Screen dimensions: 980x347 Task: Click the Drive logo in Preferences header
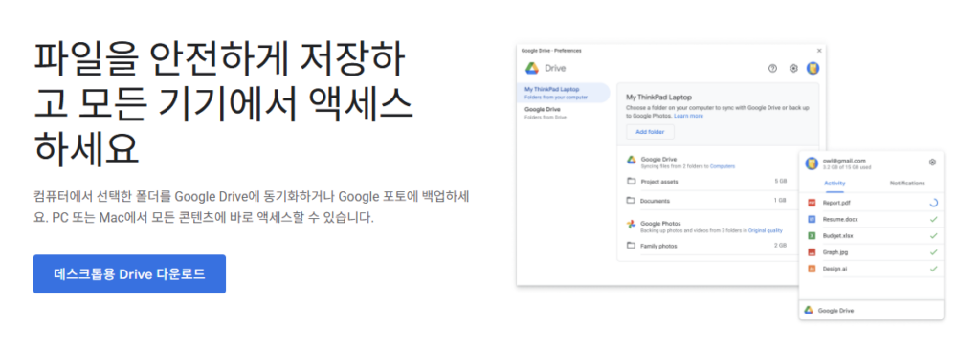532,68
